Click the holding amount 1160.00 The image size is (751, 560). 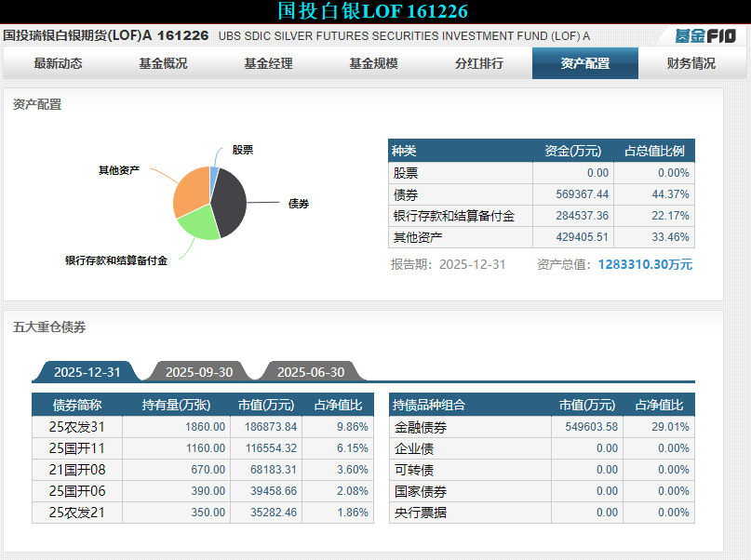[206, 448]
